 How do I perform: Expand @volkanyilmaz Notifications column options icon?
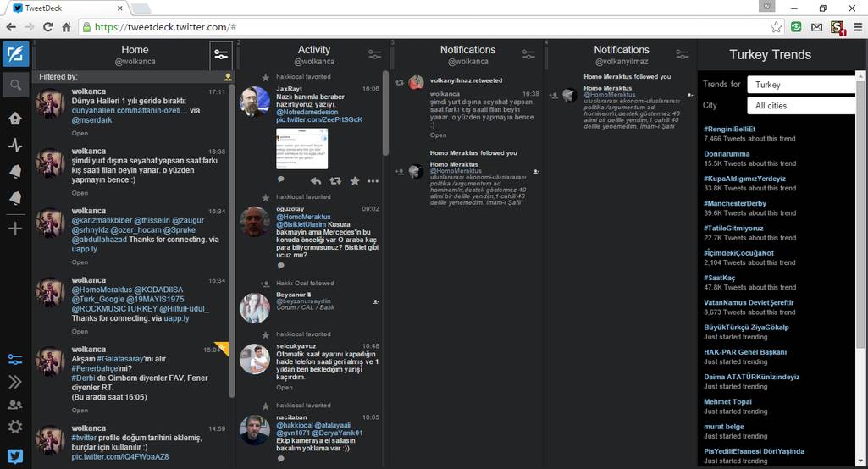click(x=683, y=54)
